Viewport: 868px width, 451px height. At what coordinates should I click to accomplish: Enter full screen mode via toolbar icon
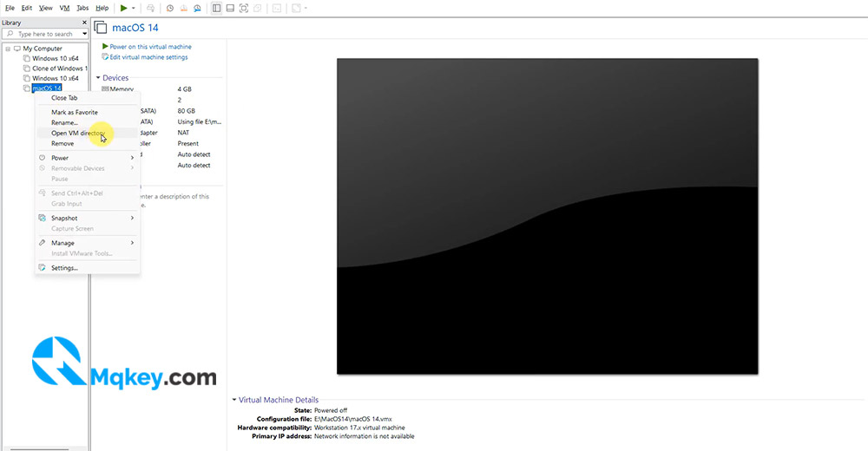pos(244,9)
